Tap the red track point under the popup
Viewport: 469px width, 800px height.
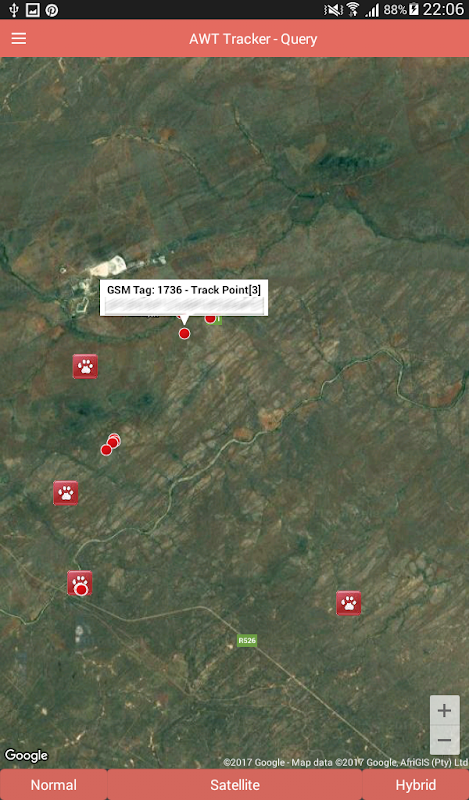tap(184, 334)
